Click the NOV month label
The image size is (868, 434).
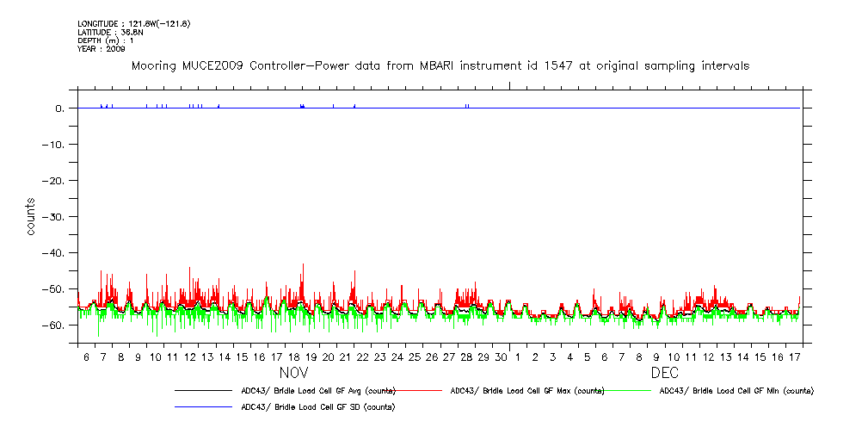[293, 374]
